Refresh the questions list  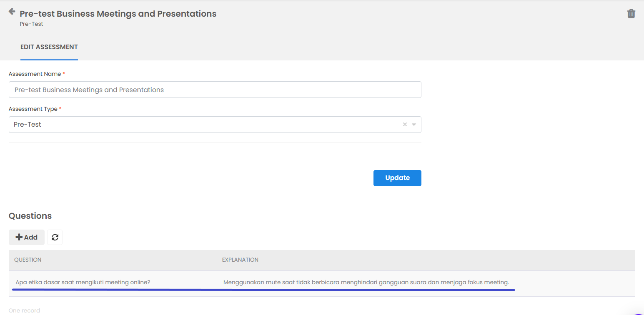tap(55, 237)
